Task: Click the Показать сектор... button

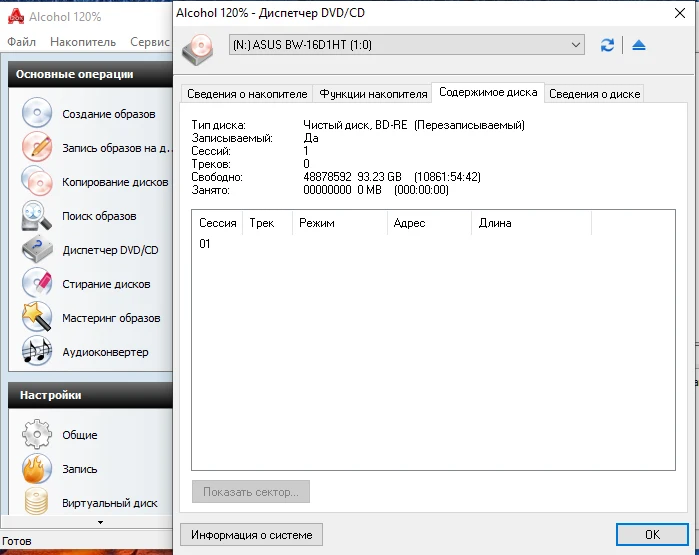Action: click(x=251, y=492)
